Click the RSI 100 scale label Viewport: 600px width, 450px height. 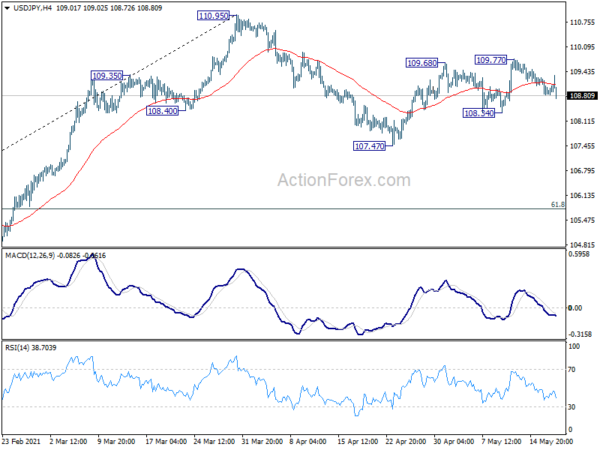click(574, 347)
